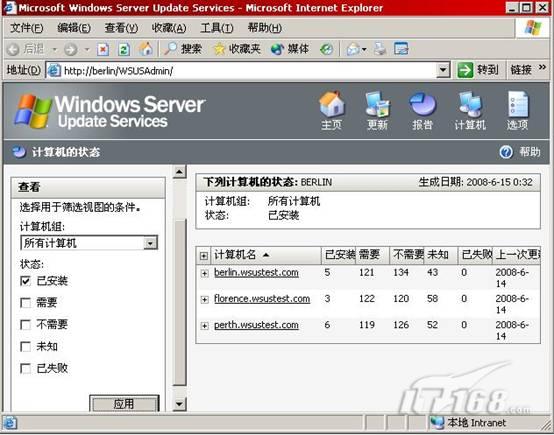Click the filter pane scrollbar down arrow
Screen dimensions: 554x435
[x=179, y=404]
